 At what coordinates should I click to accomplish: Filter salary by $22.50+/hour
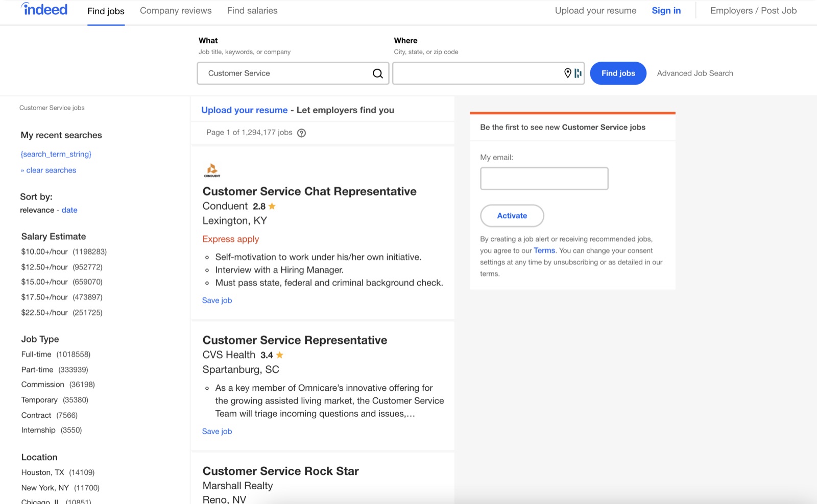(62, 313)
